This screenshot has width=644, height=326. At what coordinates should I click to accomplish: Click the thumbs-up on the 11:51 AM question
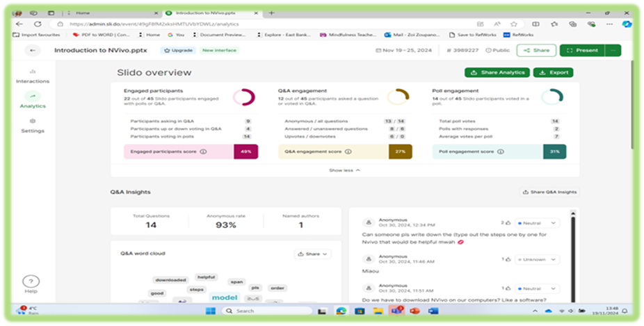(x=508, y=288)
